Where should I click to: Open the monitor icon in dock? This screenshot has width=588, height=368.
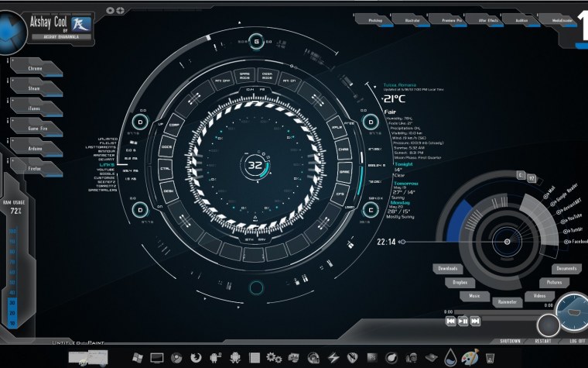coord(158,358)
